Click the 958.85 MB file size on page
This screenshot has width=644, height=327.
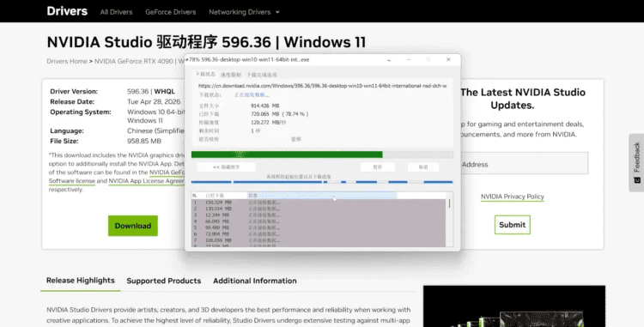tap(144, 141)
